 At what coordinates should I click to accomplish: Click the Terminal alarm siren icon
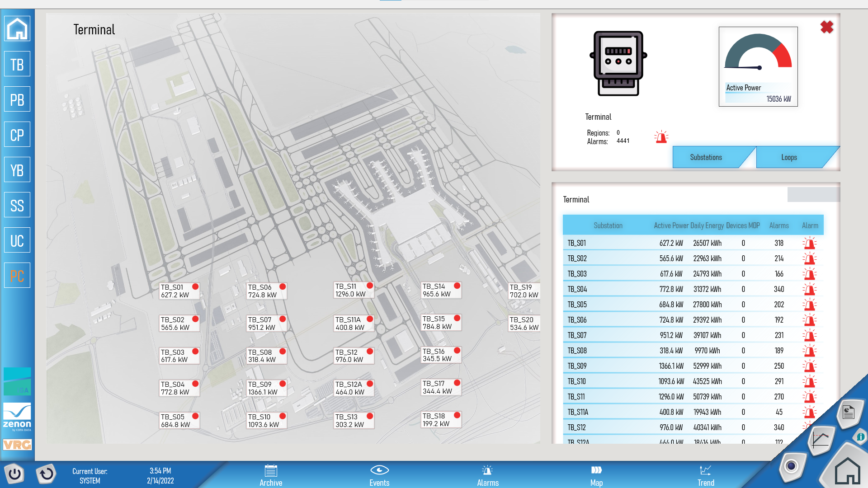pos(661,137)
